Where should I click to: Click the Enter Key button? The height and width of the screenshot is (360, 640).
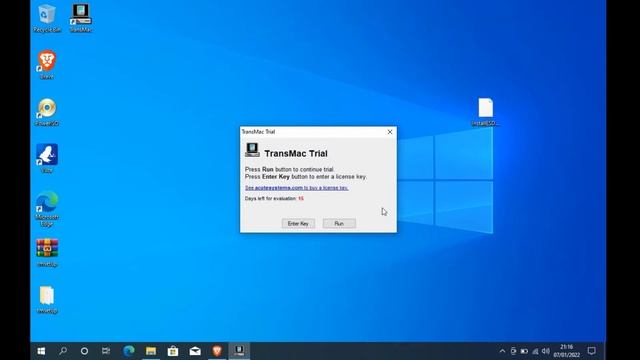click(298, 223)
